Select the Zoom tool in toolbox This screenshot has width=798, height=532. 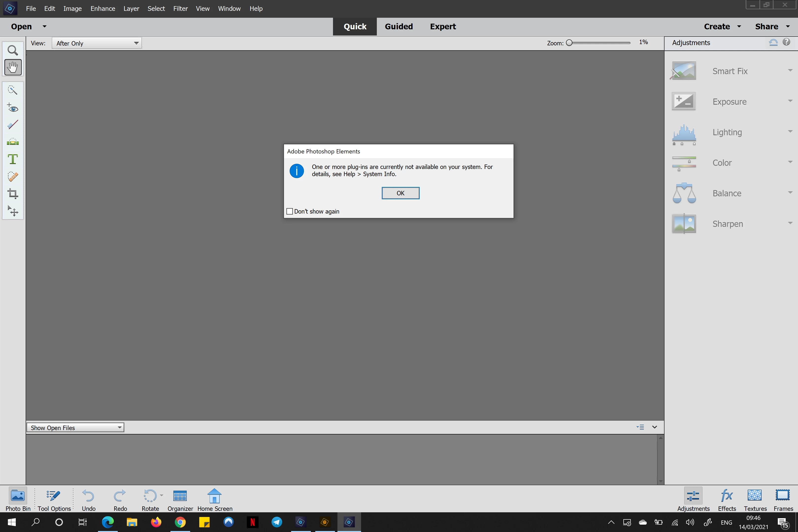point(13,50)
